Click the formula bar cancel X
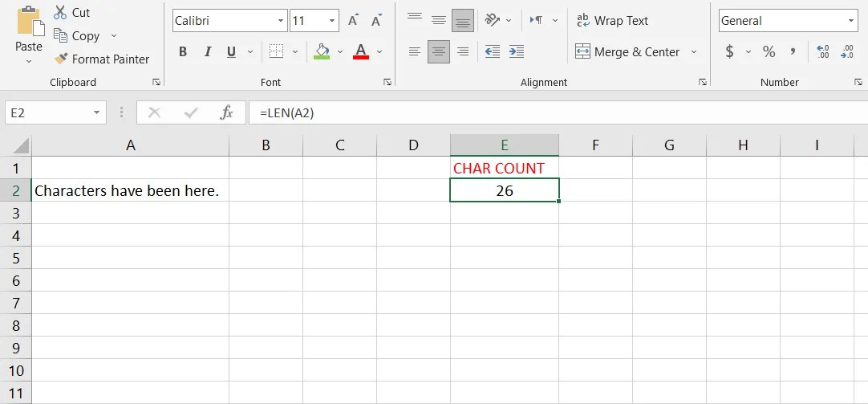The image size is (868, 404). tap(155, 113)
